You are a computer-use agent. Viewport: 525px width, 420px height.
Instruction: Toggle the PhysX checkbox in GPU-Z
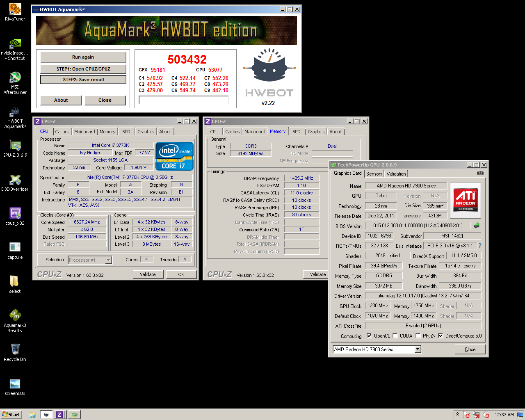(418, 336)
